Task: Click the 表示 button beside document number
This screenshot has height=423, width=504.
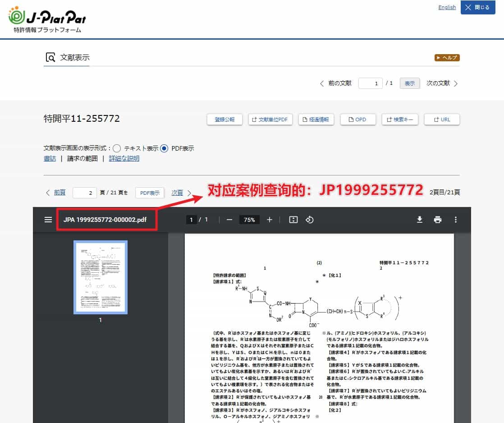Action: point(409,83)
